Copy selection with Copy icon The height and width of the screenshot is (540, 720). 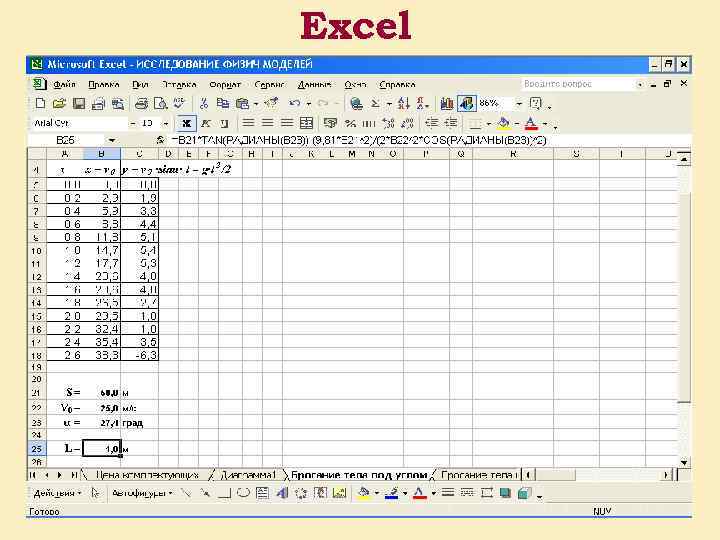tap(223, 104)
